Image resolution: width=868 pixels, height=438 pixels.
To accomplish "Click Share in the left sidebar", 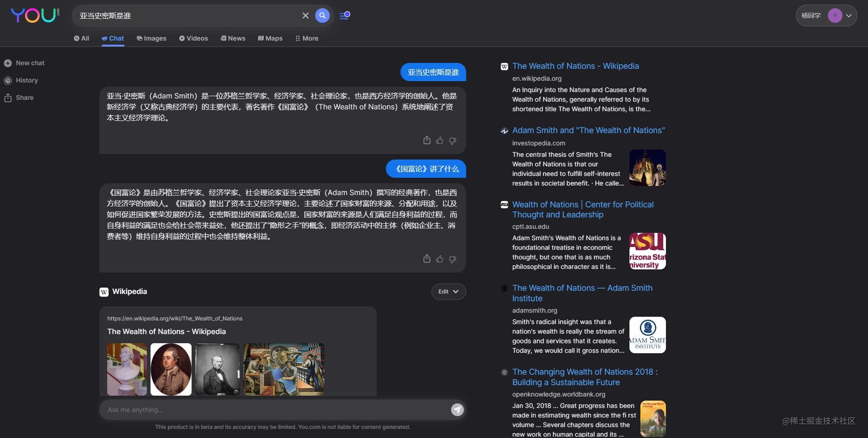I will [x=19, y=98].
